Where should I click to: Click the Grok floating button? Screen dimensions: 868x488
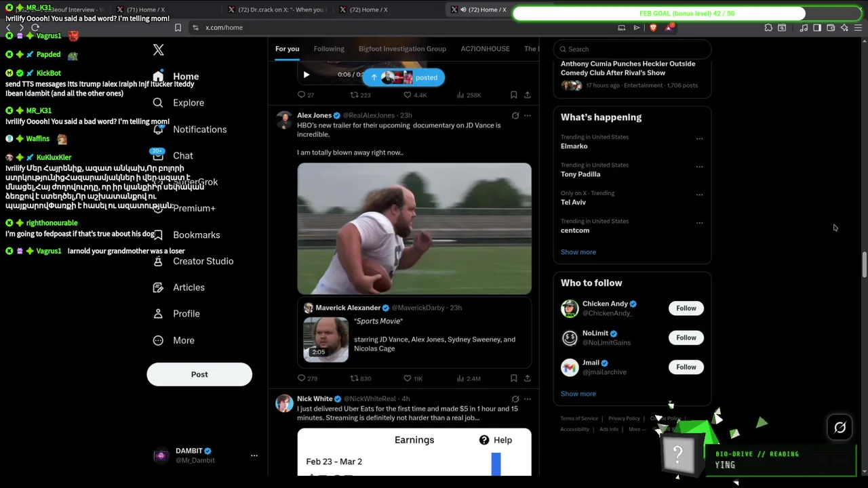coord(840,427)
